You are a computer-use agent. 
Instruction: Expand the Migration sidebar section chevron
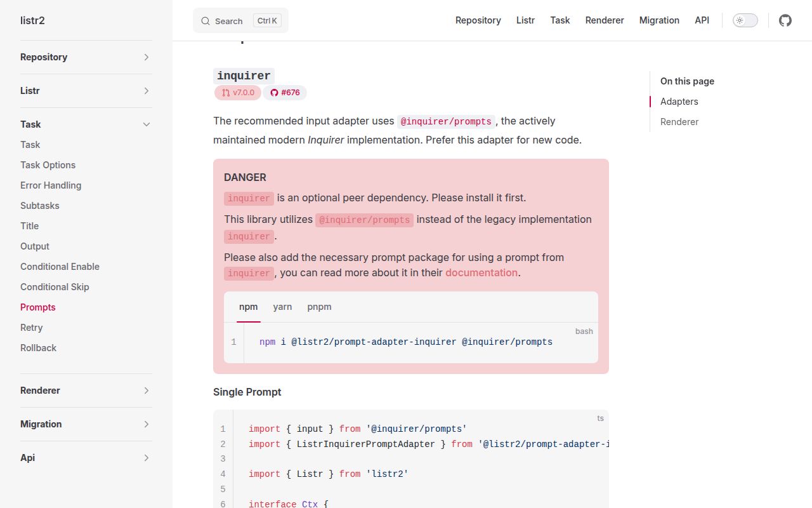tap(147, 424)
